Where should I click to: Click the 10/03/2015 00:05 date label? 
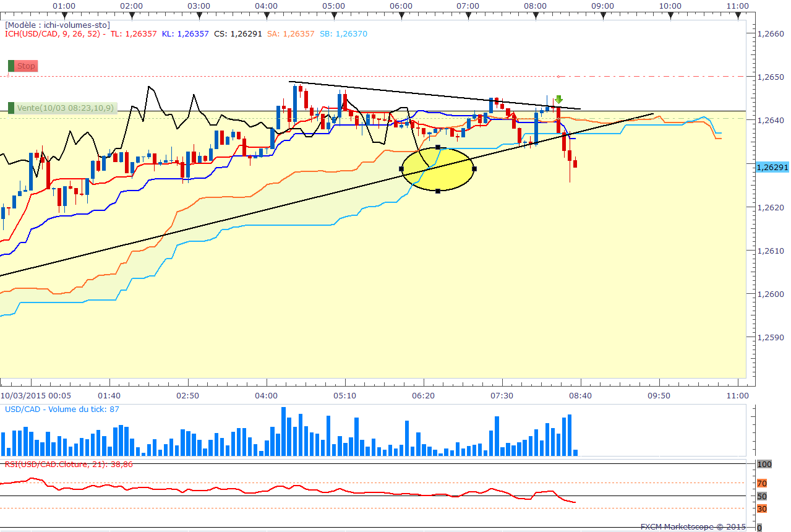click(x=35, y=395)
